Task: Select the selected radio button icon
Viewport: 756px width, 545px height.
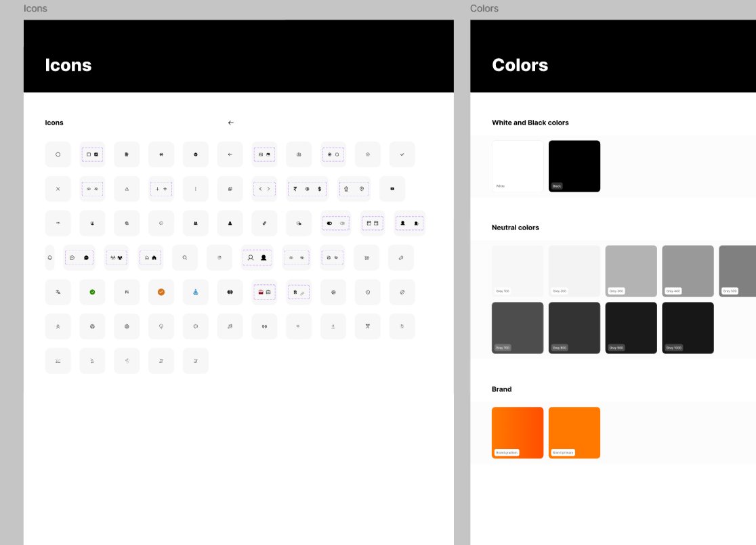Action: (x=330, y=154)
